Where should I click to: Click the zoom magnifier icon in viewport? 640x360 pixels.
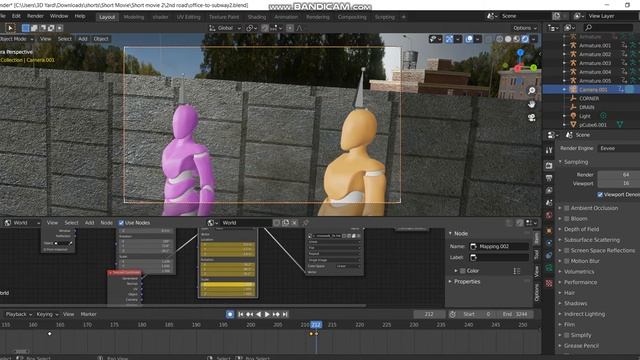tap(531, 91)
